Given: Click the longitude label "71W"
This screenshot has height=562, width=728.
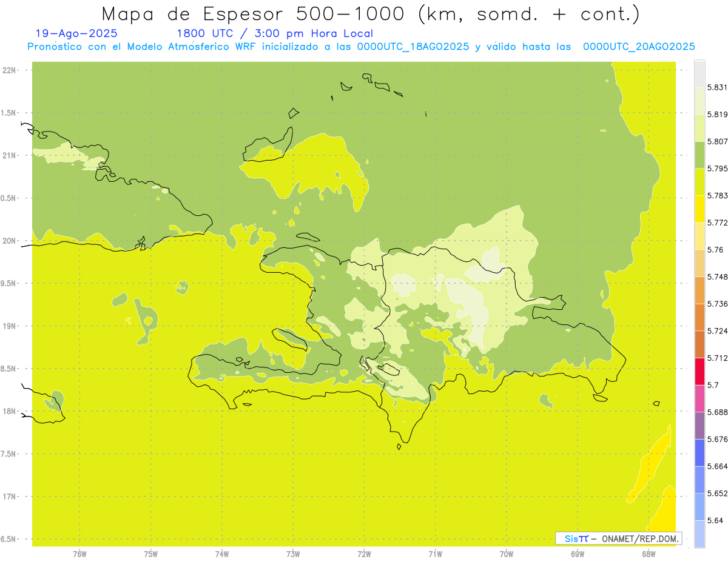Looking at the screenshot, I should point(436,554).
